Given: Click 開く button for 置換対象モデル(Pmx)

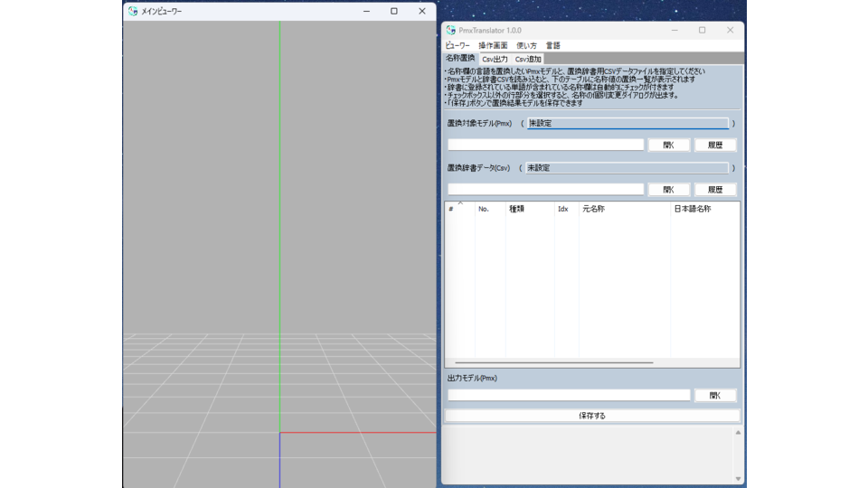Looking at the screenshot, I should point(669,145).
